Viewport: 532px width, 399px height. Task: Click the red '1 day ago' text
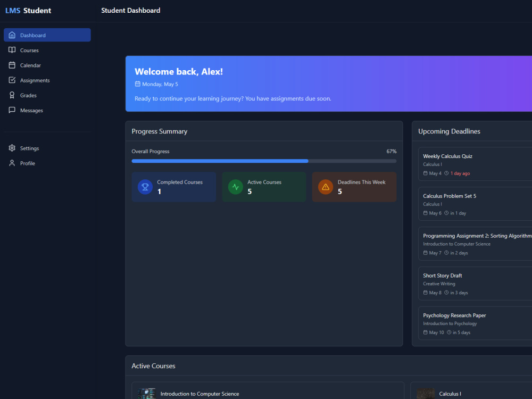coord(460,173)
